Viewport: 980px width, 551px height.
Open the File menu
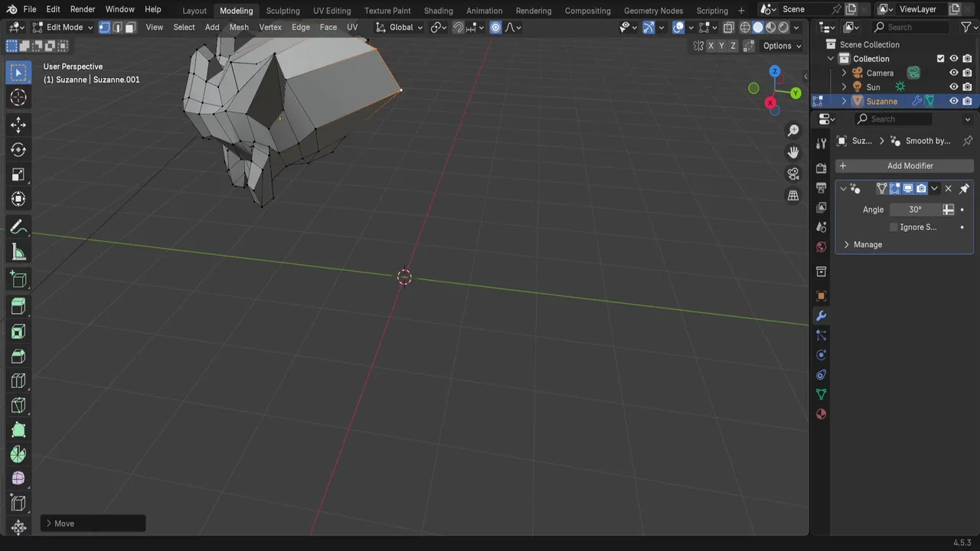point(30,9)
